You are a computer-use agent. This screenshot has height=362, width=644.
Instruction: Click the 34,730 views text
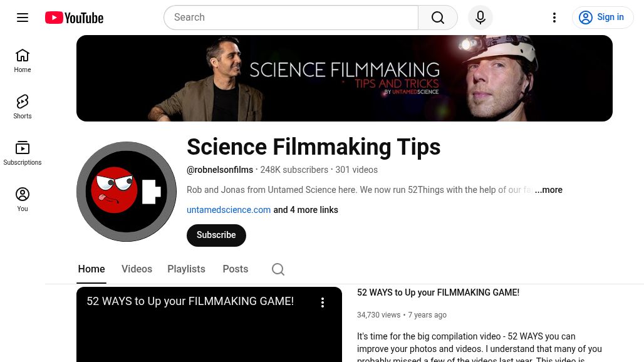click(x=378, y=315)
